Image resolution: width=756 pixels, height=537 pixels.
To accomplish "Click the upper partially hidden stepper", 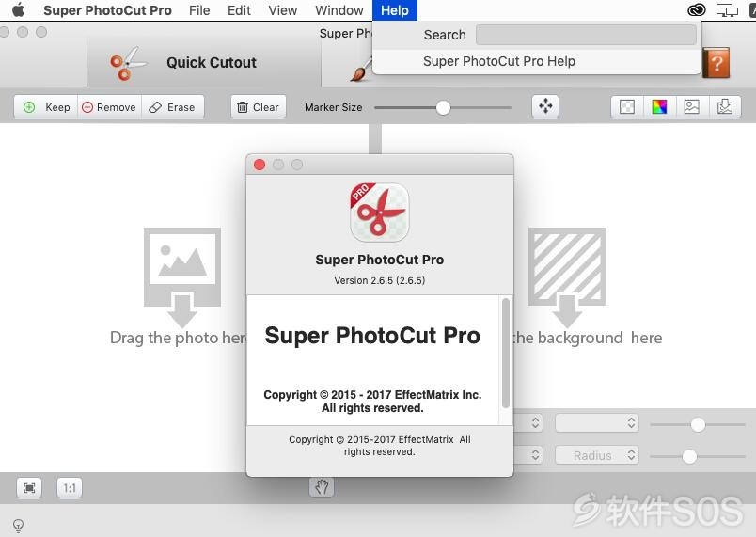I will pyautogui.click(x=535, y=423).
